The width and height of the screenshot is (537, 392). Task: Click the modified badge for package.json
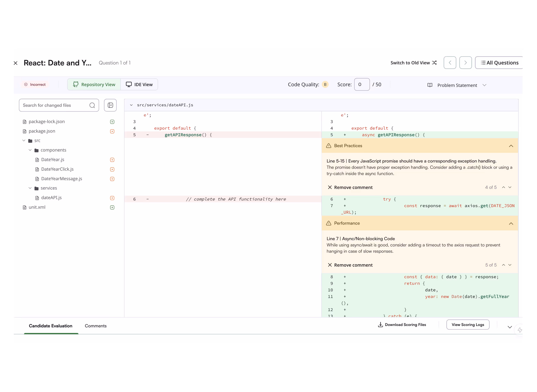click(x=112, y=131)
